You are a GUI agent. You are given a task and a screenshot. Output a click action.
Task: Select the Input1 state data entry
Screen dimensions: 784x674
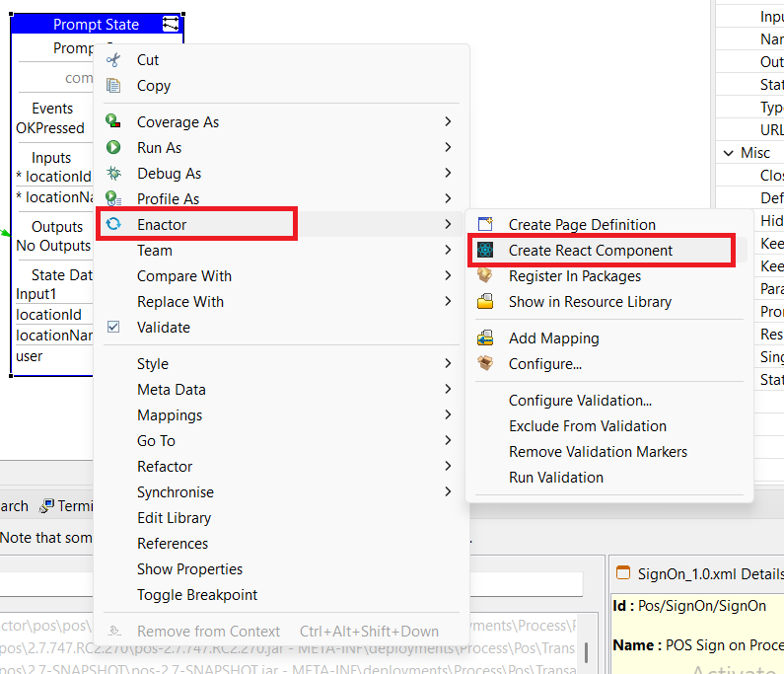(x=36, y=294)
